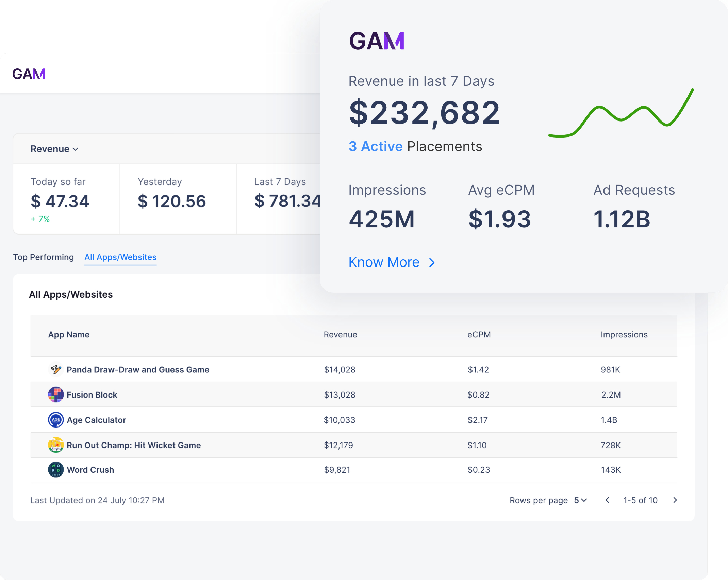Viewport: 728px width, 580px height.
Task: Click the GAM logo in header bar
Action: [x=29, y=74]
